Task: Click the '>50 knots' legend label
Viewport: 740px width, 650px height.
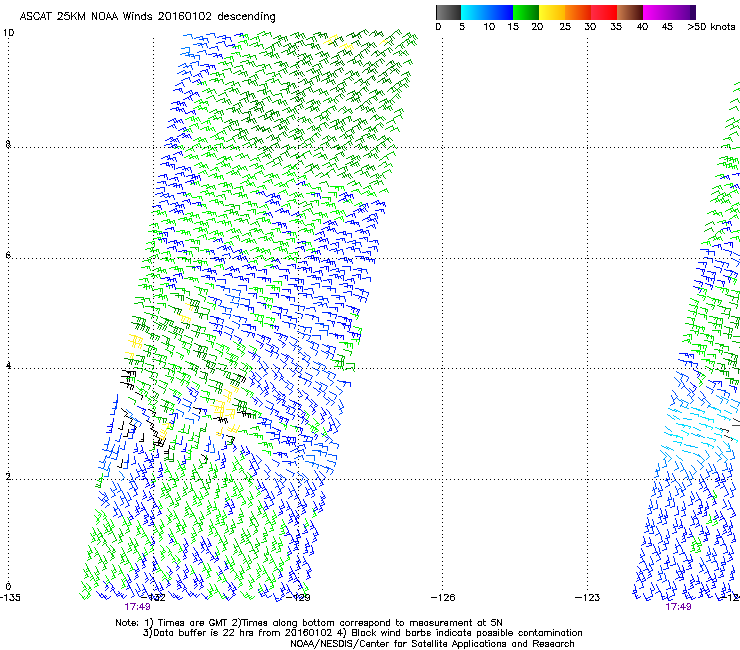Action: (711, 27)
